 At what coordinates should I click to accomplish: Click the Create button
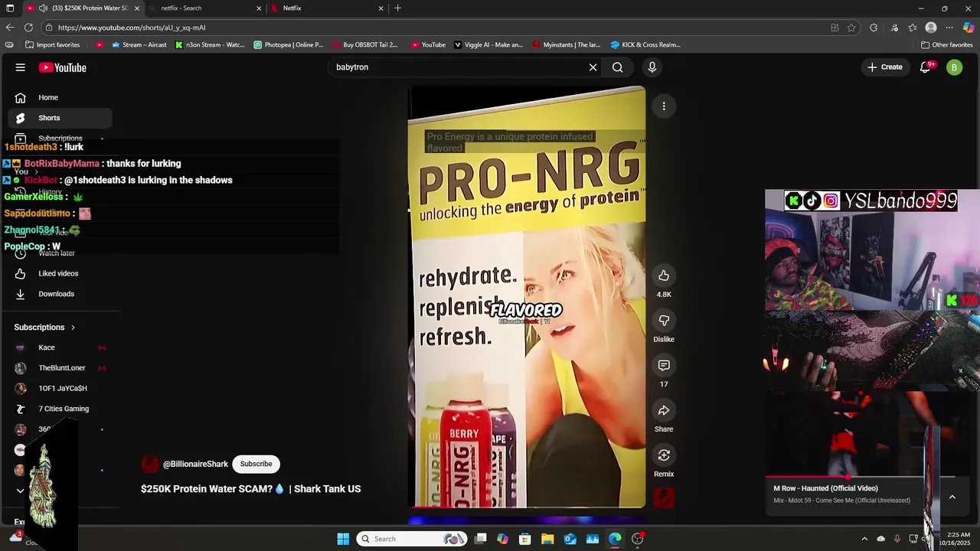click(x=885, y=67)
